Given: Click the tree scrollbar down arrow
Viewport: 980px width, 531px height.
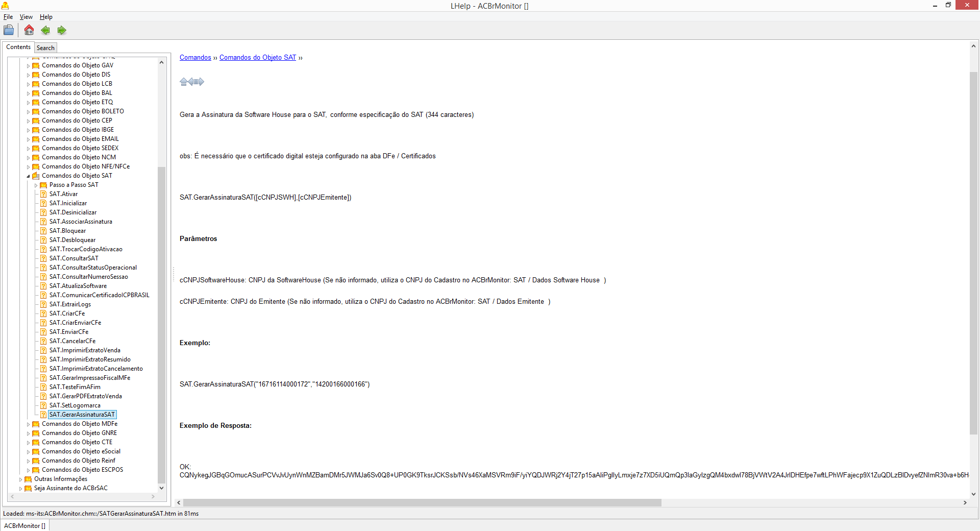Looking at the screenshot, I should tap(161, 488).
